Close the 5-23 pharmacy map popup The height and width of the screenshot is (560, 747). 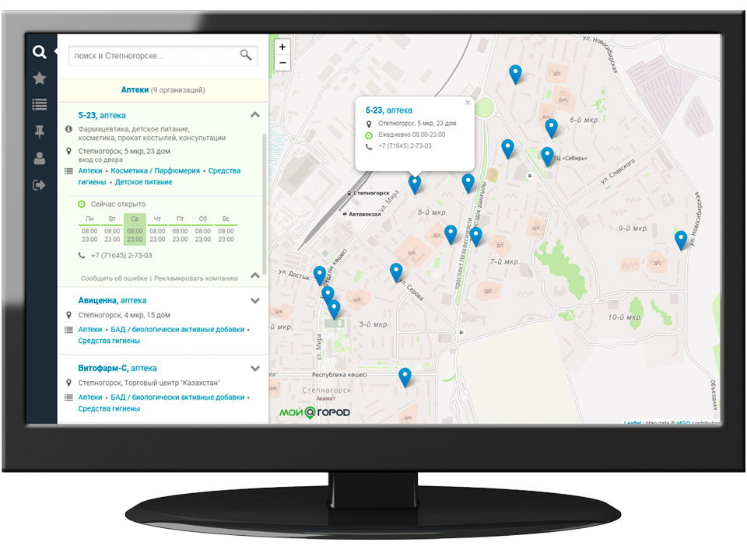click(468, 103)
